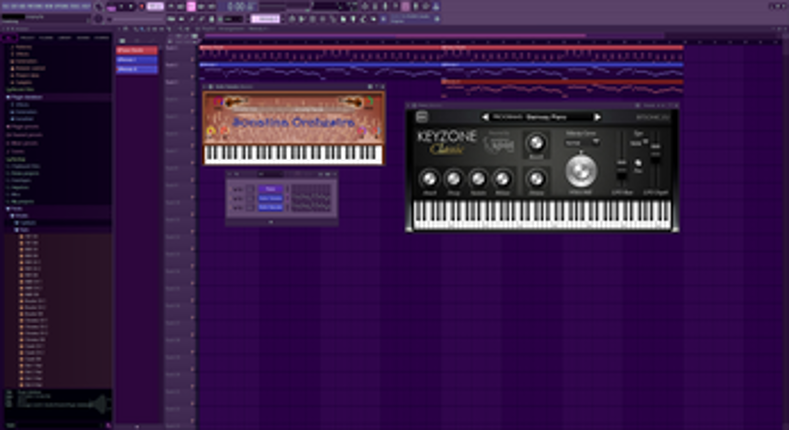The image size is (789, 430).
Task: Click a key on Sonatina Orchestra keyboard
Action: [293, 154]
